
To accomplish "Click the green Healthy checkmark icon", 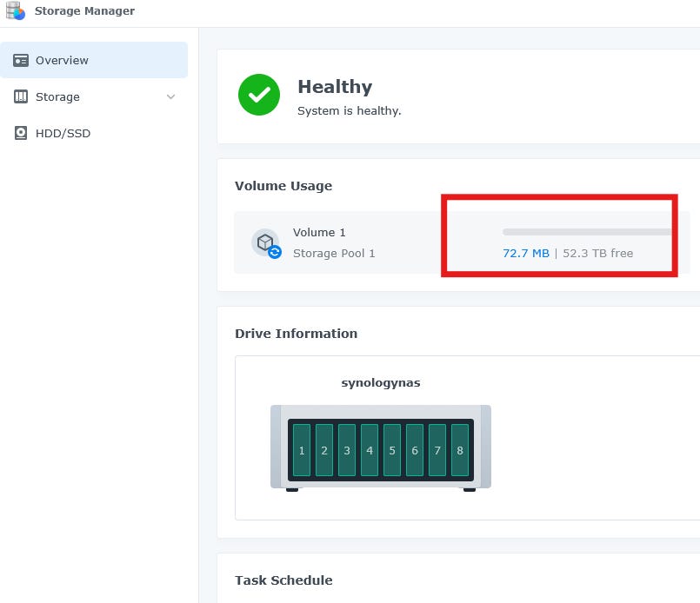I will 259,95.
